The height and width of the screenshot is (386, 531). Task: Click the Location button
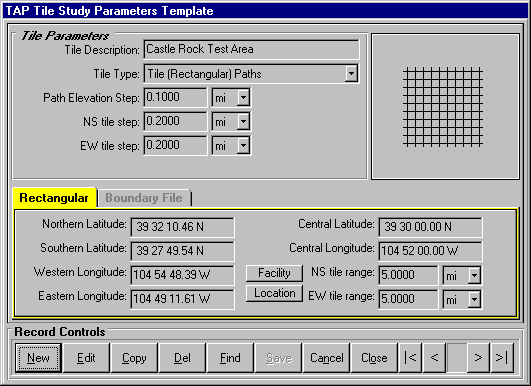[x=274, y=293]
